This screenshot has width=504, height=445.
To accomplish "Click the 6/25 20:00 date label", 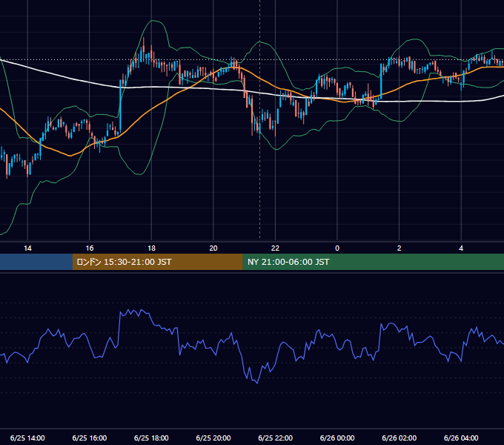I will coord(213,438).
